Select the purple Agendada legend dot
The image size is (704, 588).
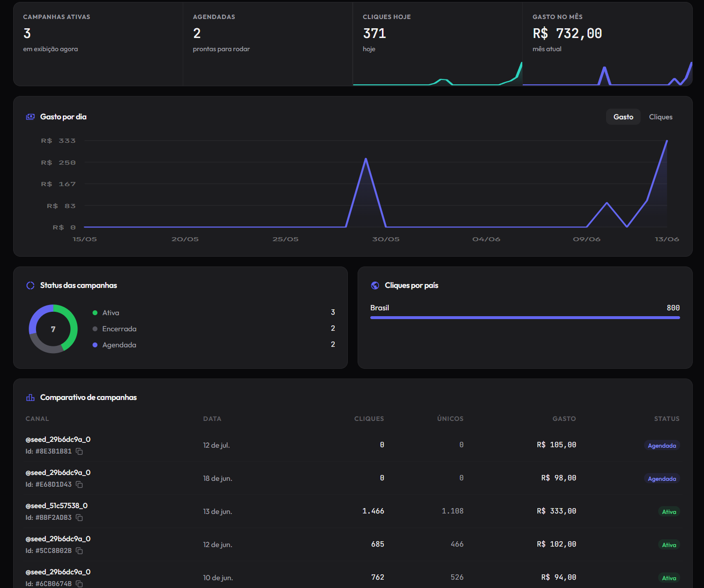[95, 345]
